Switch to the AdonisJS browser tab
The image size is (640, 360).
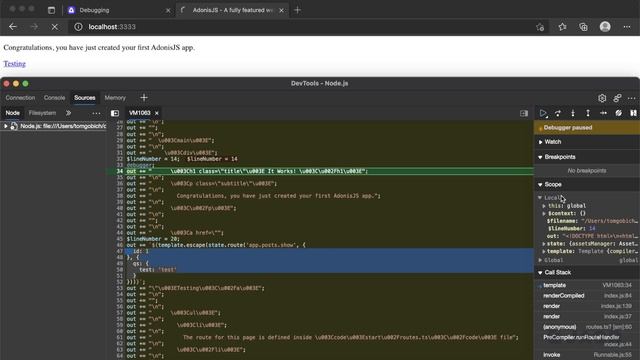point(233,10)
